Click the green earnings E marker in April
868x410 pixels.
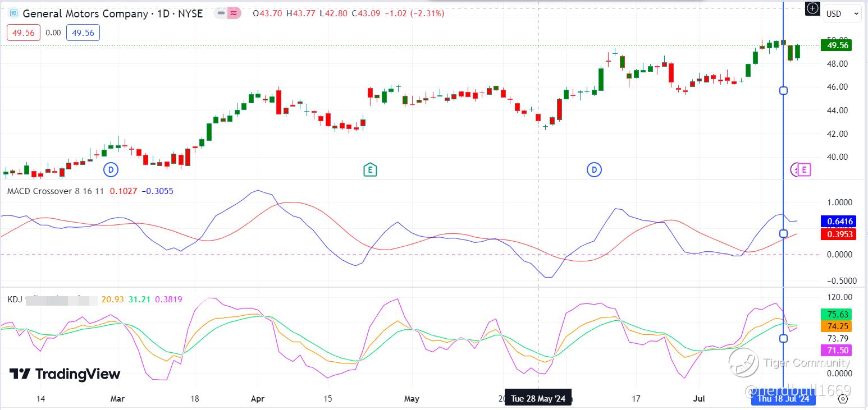[369, 169]
